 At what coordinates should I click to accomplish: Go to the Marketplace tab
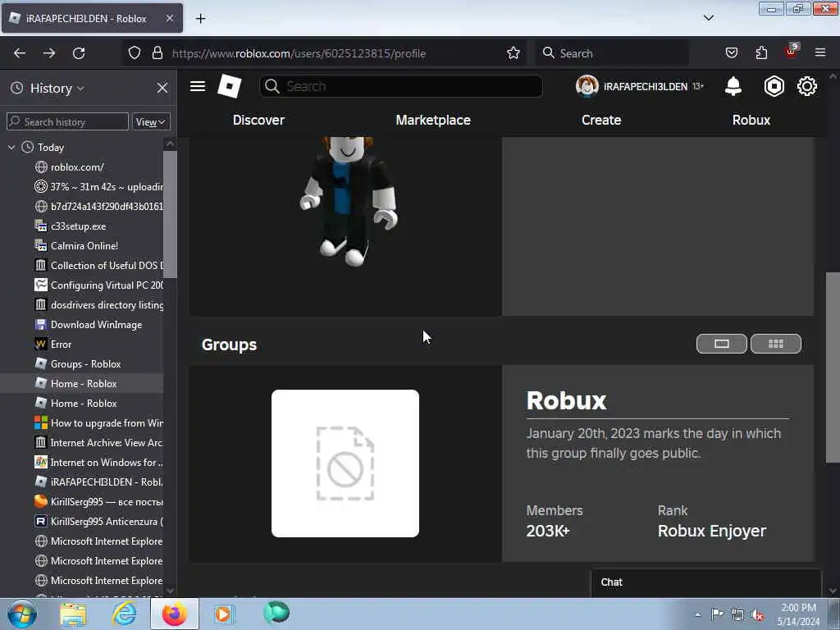click(433, 120)
